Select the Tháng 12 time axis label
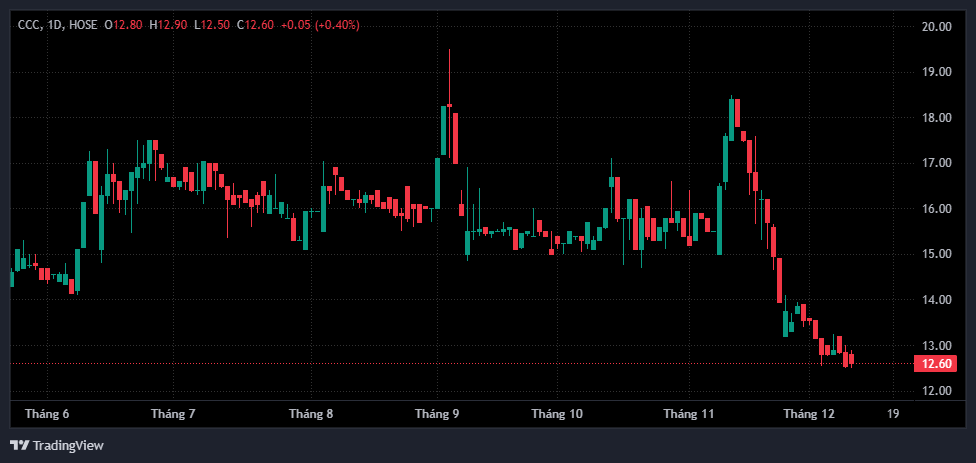Screen dimensions: 976x463 click(x=809, y=413)
